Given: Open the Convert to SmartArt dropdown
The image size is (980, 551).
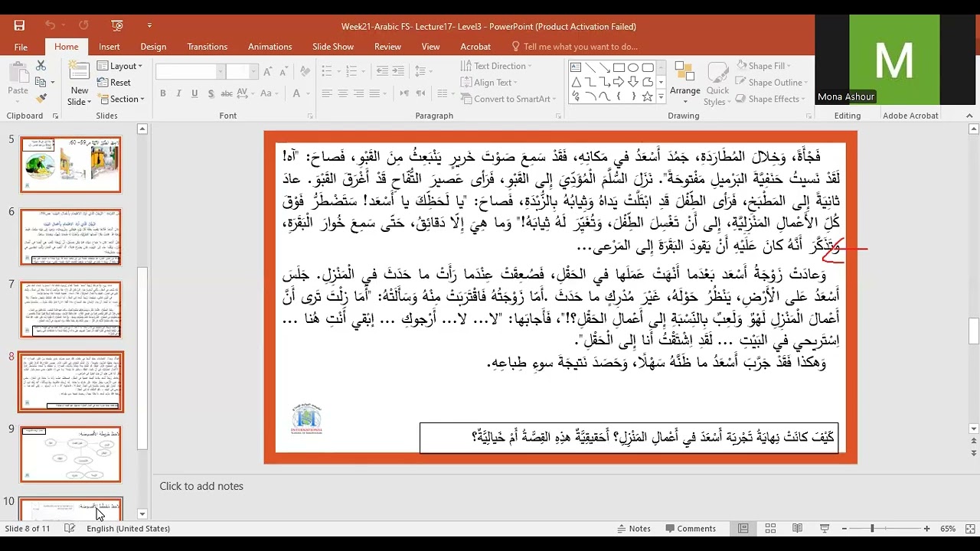Looking at the screenshot, I should [509, 99].
